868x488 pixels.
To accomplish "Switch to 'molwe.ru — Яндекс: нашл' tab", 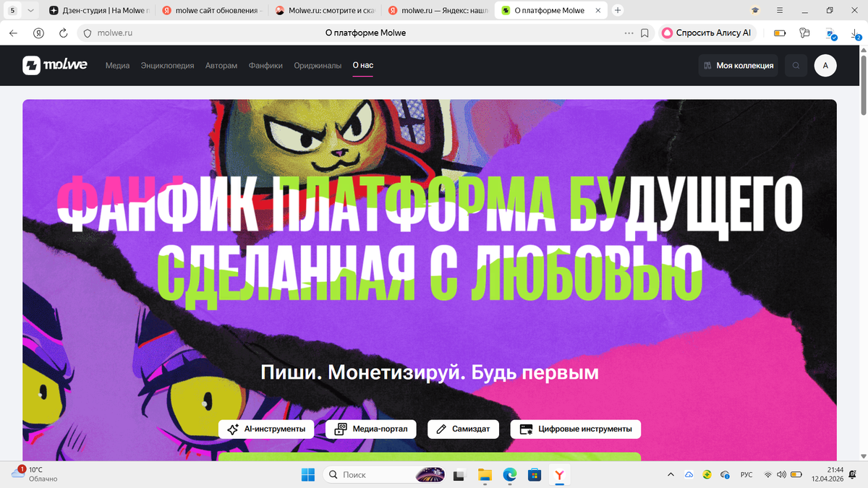I will pyautogui.click(x=439, y=10).
